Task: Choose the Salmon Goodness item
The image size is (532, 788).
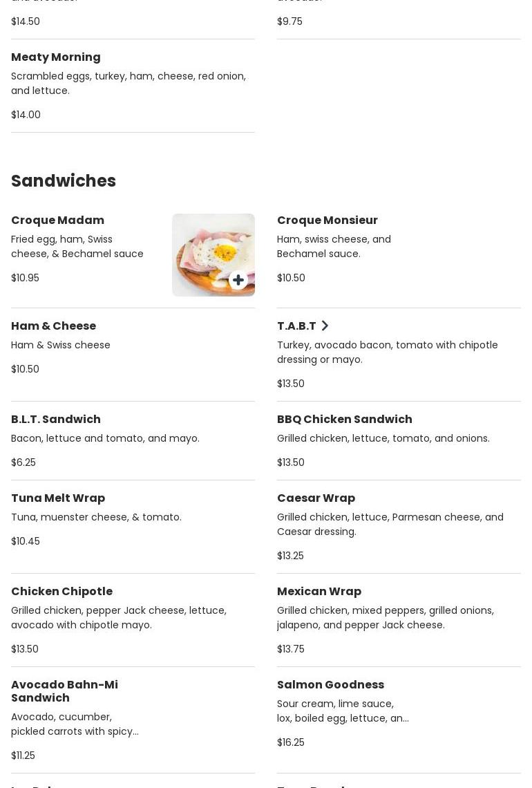Action: [x=399, y=720]
